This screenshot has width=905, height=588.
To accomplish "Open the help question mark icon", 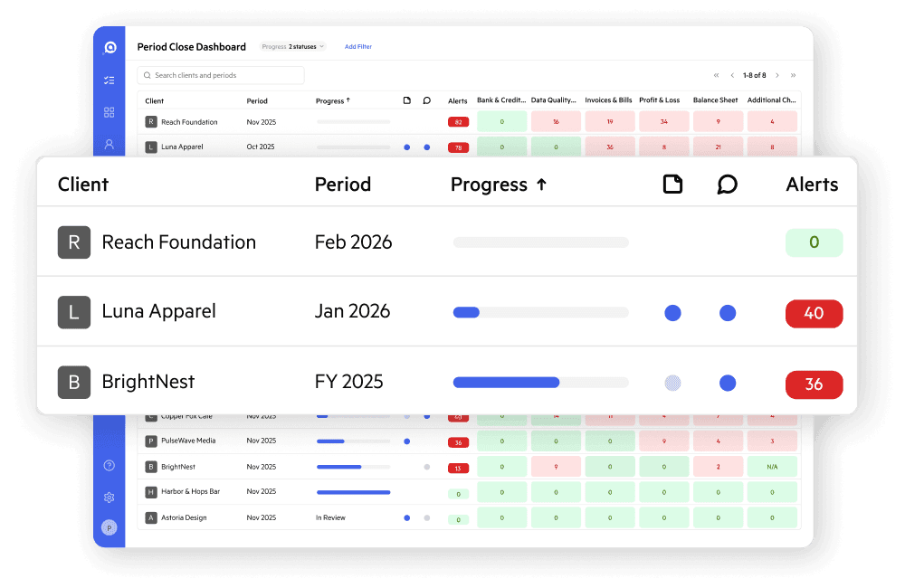I will (110, 466).
